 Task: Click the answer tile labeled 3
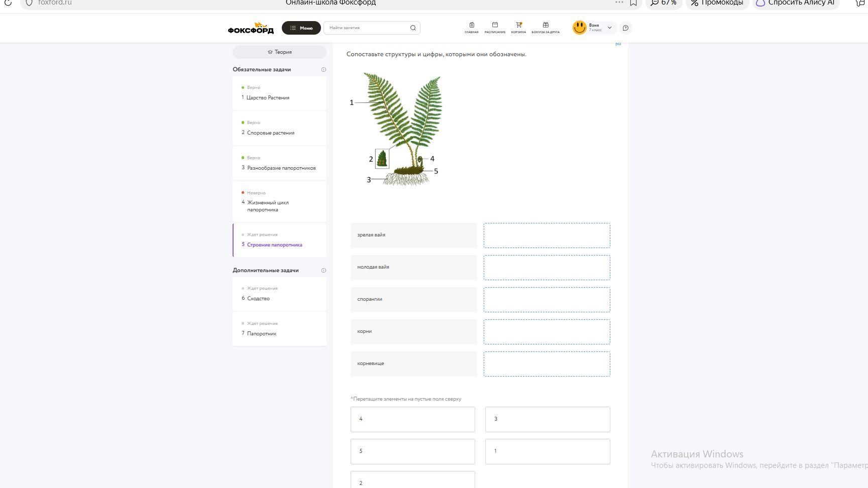pos(548,419)
